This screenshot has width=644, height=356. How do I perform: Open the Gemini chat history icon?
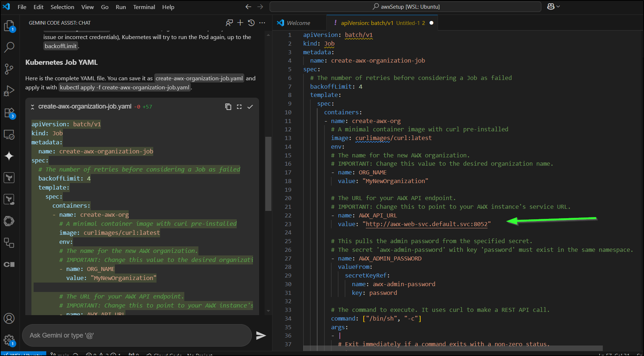coord(252,23)
